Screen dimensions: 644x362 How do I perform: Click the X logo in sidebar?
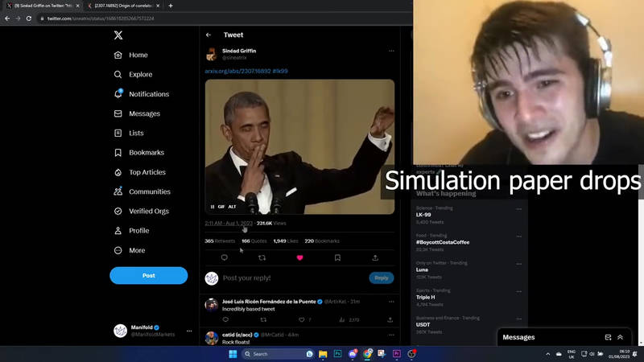[x=118, y=35]
